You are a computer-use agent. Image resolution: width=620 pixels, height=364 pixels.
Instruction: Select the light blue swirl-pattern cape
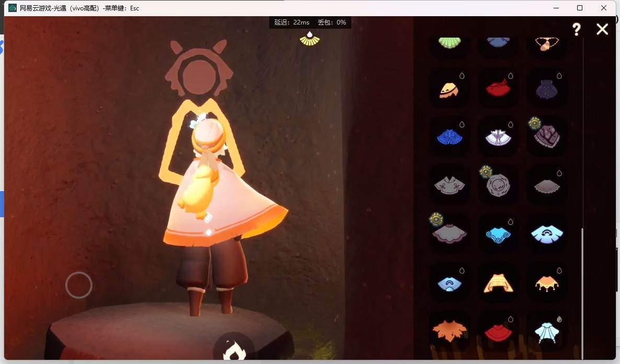(x=498, y=234)
